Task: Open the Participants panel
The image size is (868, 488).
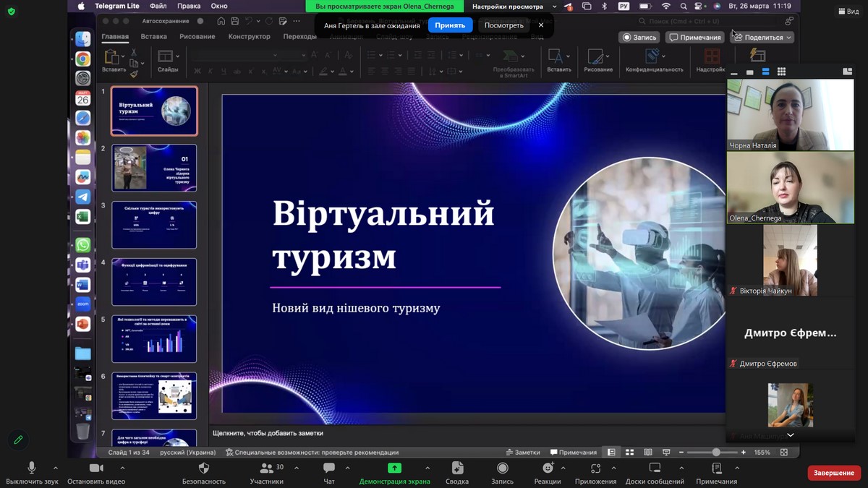Action: [266, 468]
